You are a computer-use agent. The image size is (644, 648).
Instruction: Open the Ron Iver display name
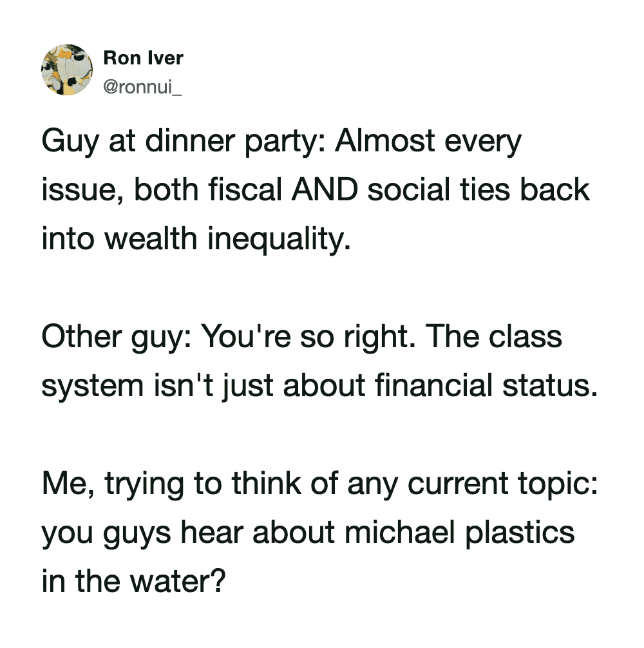(x=143, y=59)
